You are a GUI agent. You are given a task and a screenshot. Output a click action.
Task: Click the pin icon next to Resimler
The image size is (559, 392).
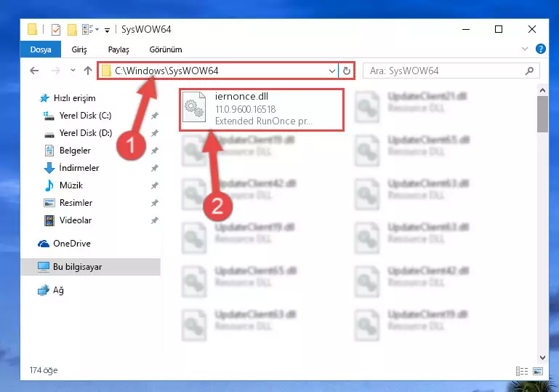coord(154,203)
